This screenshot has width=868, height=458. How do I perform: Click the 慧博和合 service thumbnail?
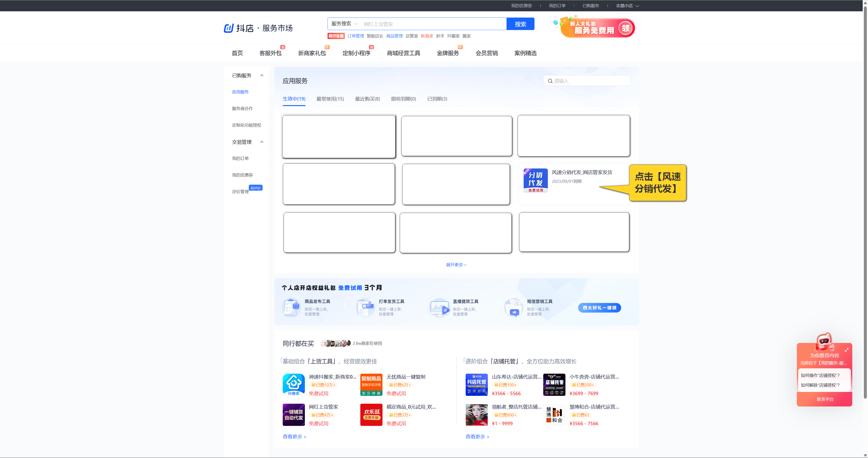pos(554,415)
